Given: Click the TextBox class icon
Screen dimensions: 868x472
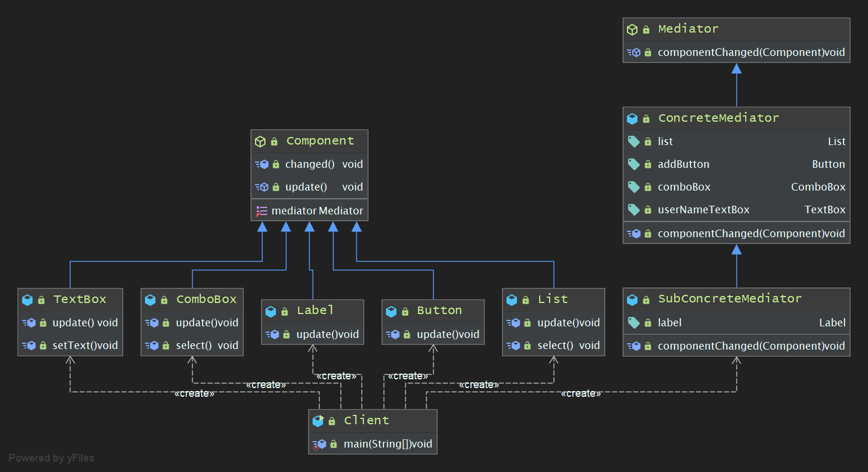Looking at the screenshot, I should tap(27, 300).
